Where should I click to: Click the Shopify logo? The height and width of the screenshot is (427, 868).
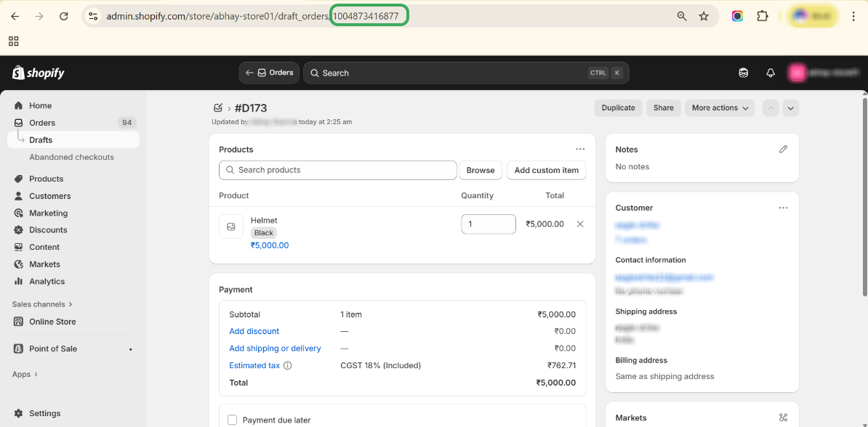tap(39, 73)
